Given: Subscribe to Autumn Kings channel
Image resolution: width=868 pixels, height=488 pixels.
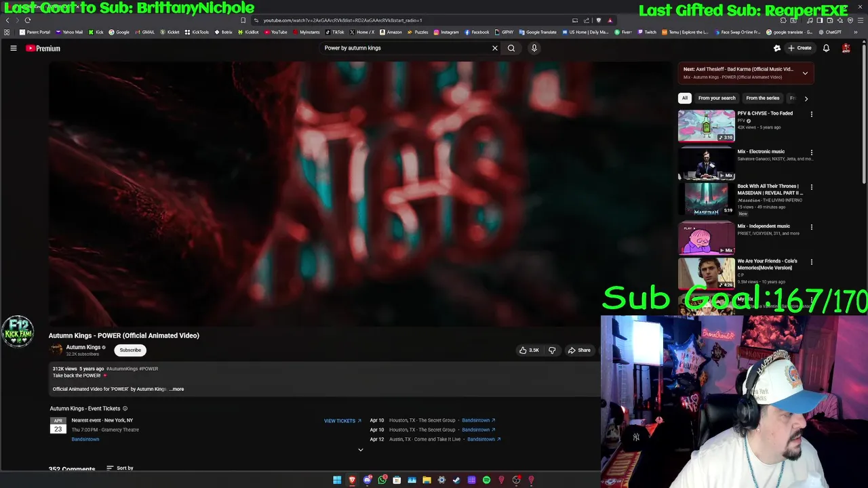Looking at the screenshot, I should (x=130, y=350).
